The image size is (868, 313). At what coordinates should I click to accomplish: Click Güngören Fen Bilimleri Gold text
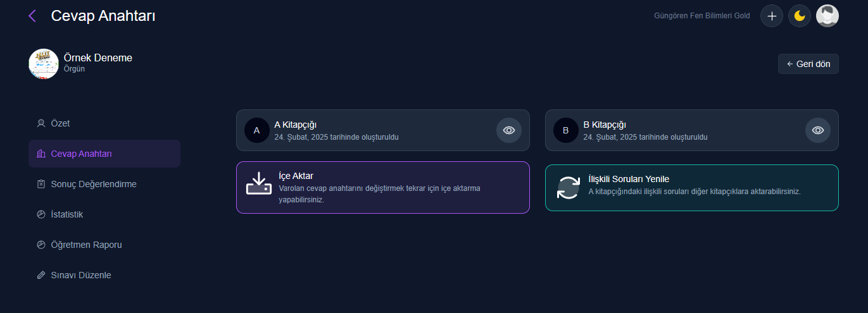702,16
